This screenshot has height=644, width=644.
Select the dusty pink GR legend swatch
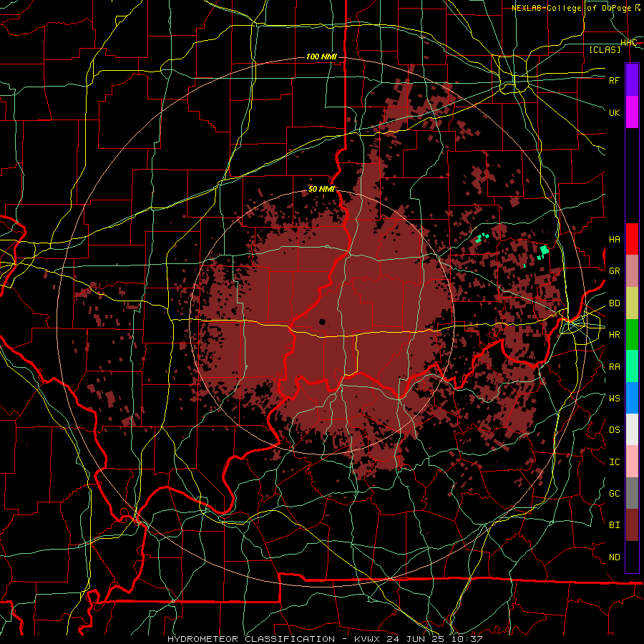(632, 270)
